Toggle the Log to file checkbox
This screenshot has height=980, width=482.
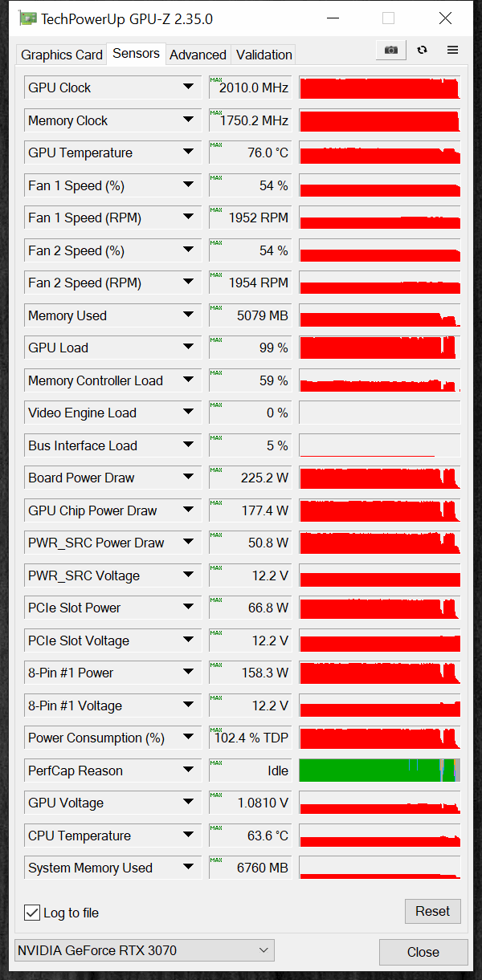(32, 913)
